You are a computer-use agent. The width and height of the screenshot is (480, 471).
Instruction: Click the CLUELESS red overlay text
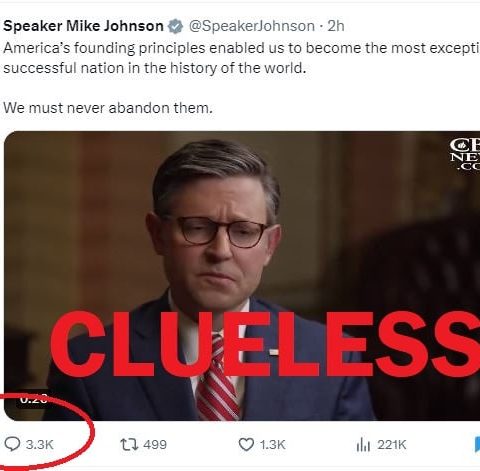tap(265, 345)
